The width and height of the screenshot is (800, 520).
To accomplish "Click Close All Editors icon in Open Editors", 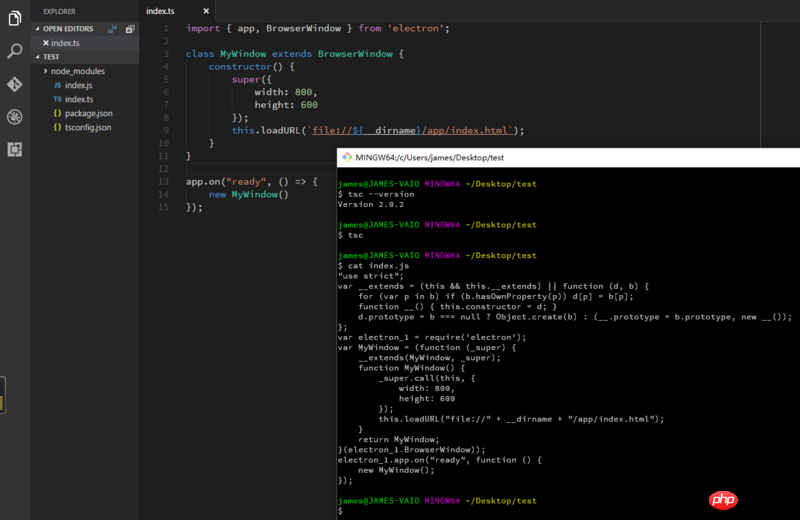I will coord(130,29).
